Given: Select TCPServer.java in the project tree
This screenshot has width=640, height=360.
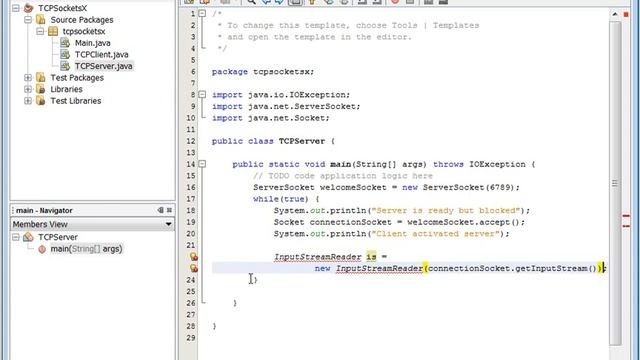Looking at the screenshot, I should click(103, 66).
